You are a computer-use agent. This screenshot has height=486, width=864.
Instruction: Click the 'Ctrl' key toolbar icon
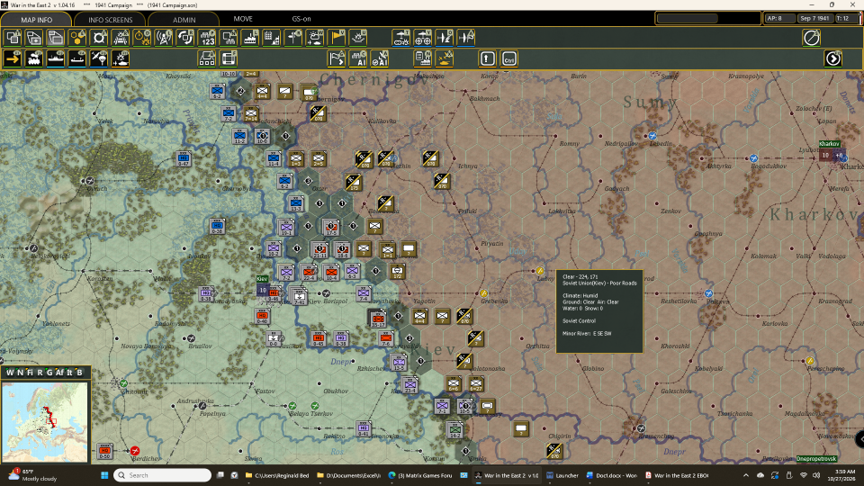pyautogui.click(x=509, y=58)
